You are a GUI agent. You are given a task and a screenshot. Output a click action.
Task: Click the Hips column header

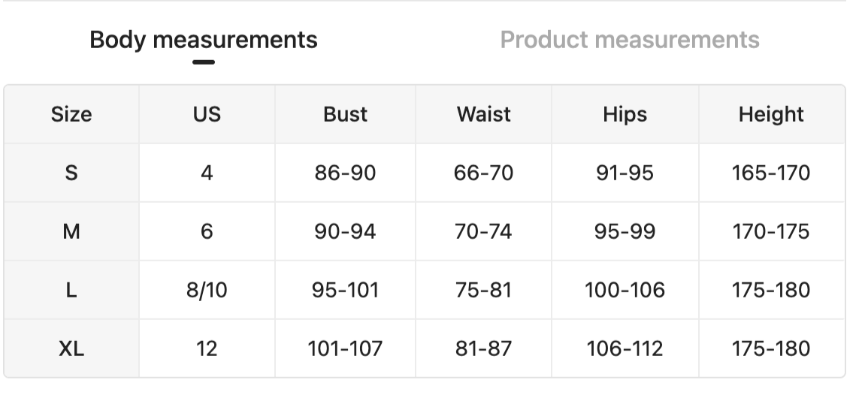625,114
